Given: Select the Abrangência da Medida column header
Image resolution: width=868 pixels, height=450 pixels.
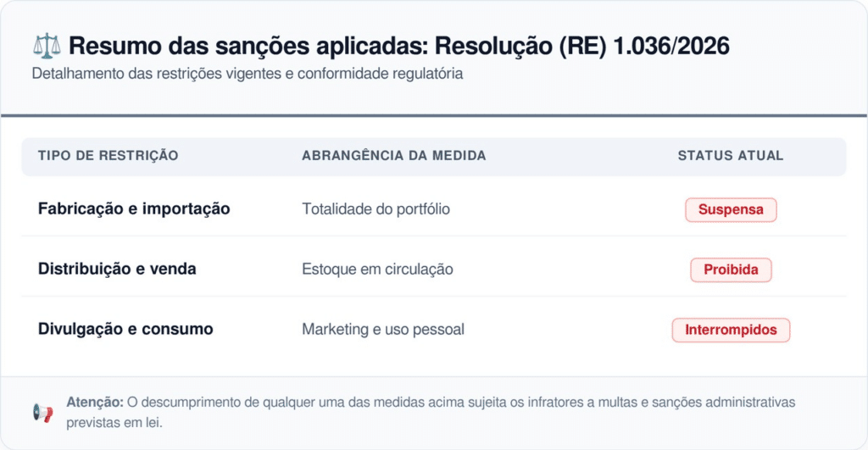Looking at the screenshot, I should pos(393,156).
